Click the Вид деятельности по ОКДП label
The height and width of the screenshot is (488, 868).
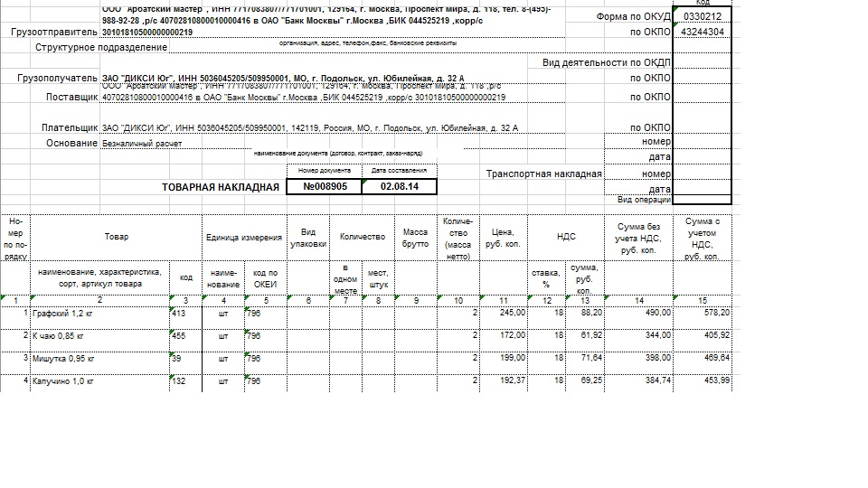tap(606, 62)
